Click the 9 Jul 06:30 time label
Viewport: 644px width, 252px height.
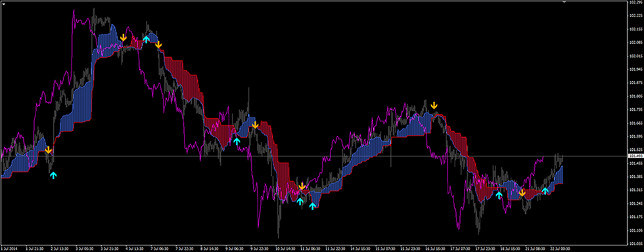coord(234,248)
